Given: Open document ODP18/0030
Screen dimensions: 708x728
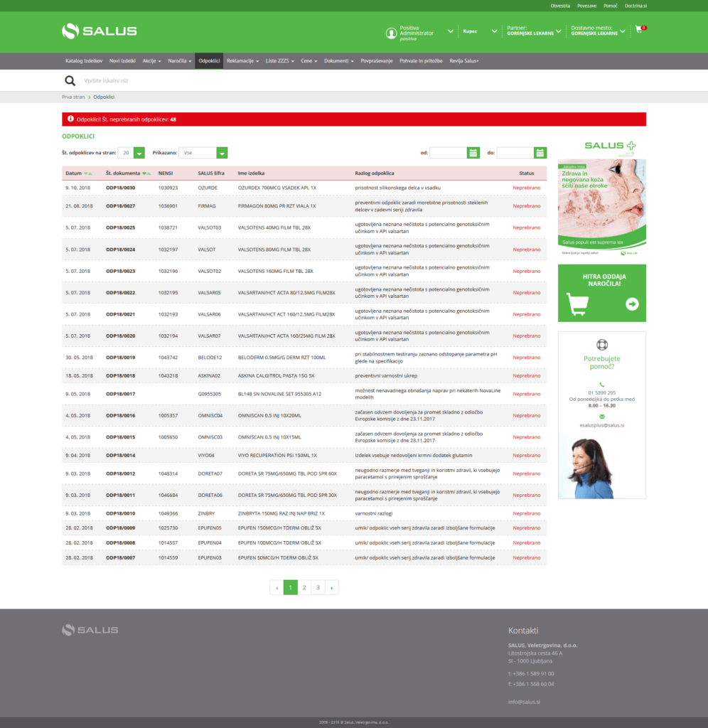Looking at the screenshot, I should click(121, 188).
